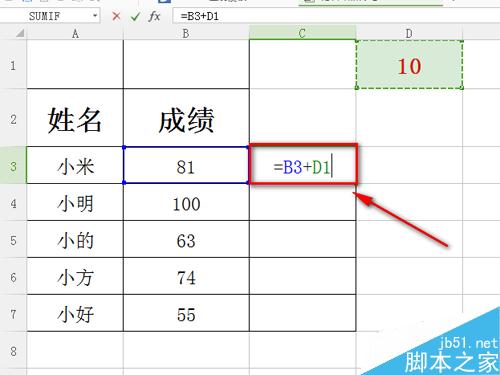Select column C header
Viewport: 500px width, 375px height.
[x=302, y=33]
